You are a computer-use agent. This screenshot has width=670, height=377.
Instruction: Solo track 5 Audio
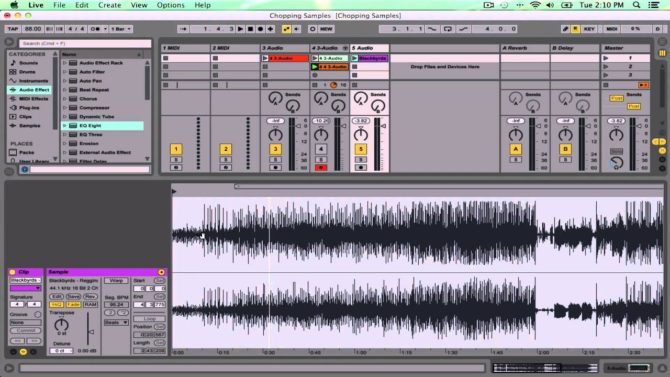[361, 159]
